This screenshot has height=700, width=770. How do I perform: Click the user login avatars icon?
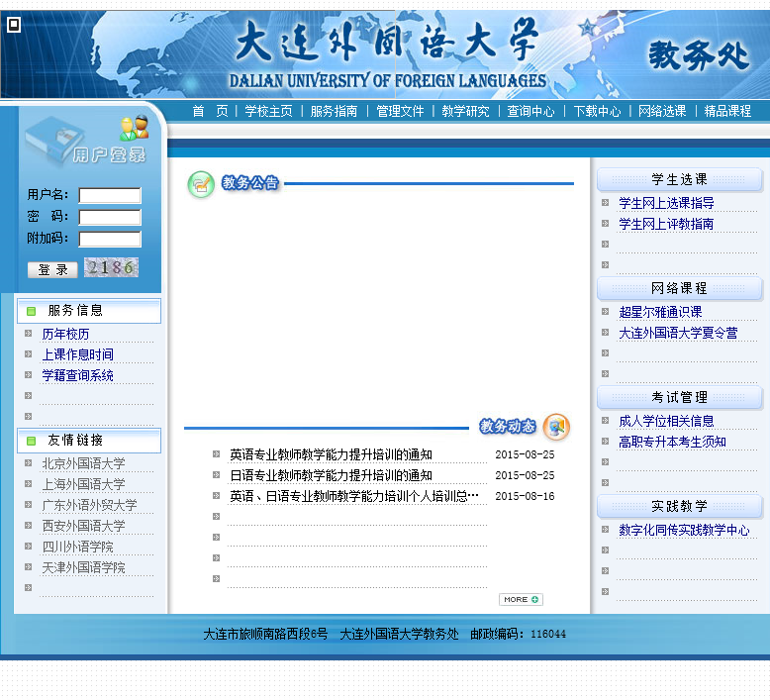[x=134, y=128]
